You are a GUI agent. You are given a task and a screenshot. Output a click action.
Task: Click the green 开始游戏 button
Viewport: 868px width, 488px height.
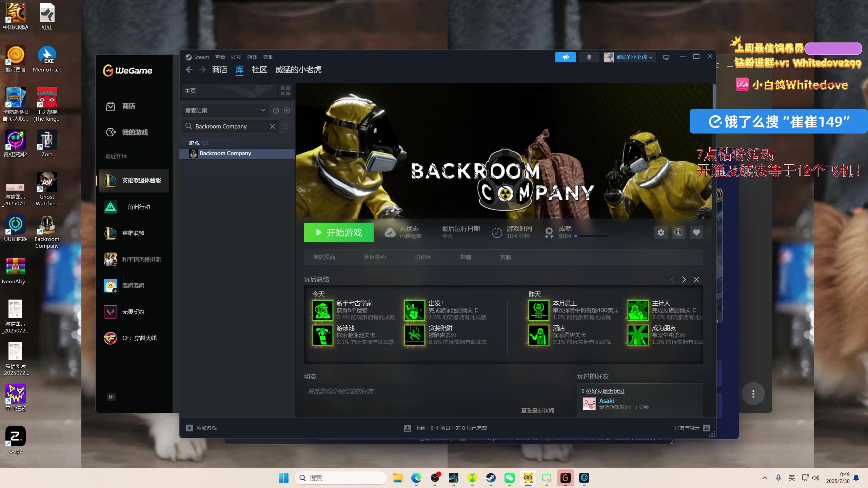click(x=339, y=232)
